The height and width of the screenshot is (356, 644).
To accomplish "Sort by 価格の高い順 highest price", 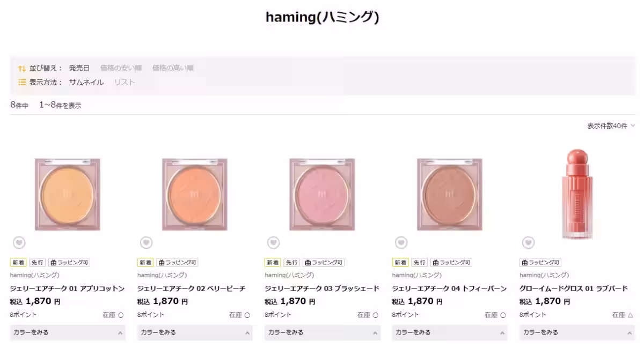I will point(173,68).
